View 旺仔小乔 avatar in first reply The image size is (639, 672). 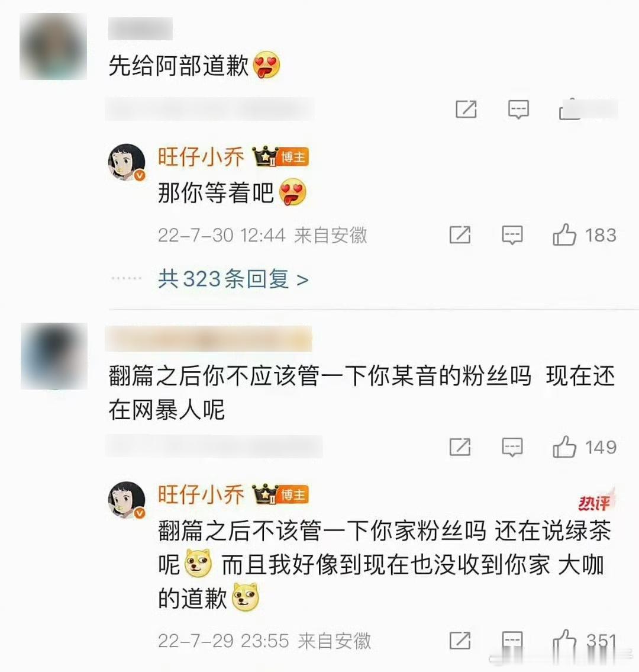[x=127, y=162]
